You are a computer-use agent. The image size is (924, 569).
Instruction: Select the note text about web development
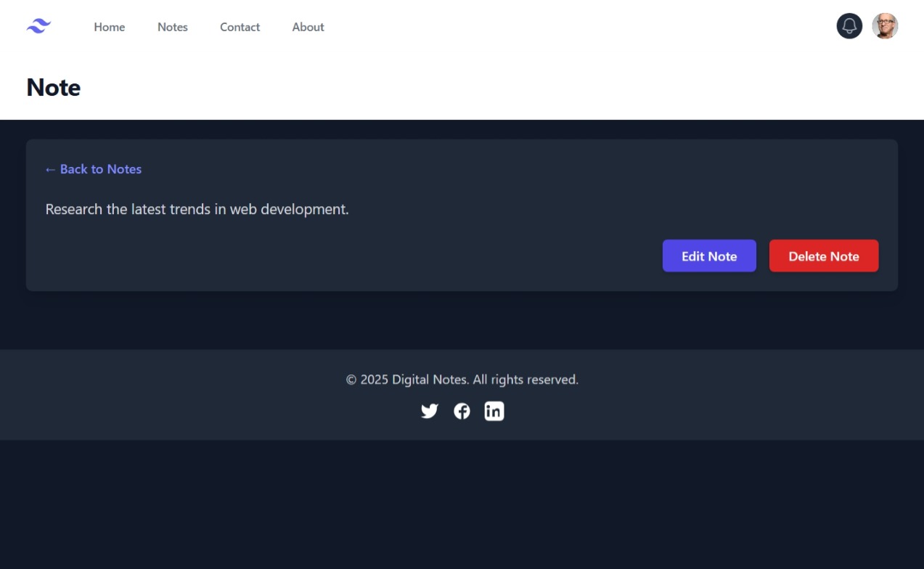click(197, 209)
